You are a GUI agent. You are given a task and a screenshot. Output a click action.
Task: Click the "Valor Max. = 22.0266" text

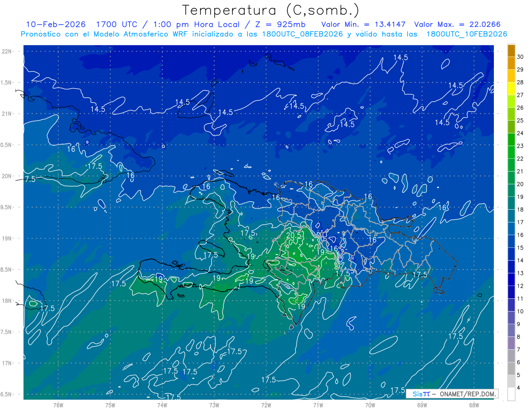(457, 24)
